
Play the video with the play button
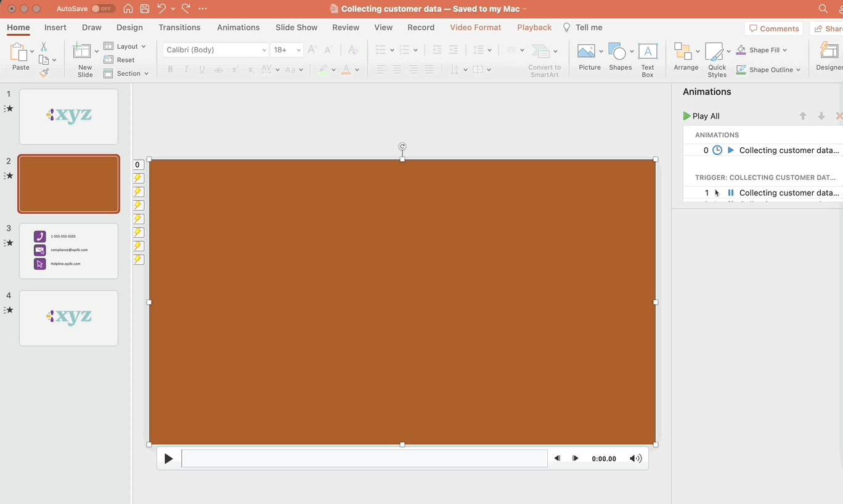click(x=168, y=458)
